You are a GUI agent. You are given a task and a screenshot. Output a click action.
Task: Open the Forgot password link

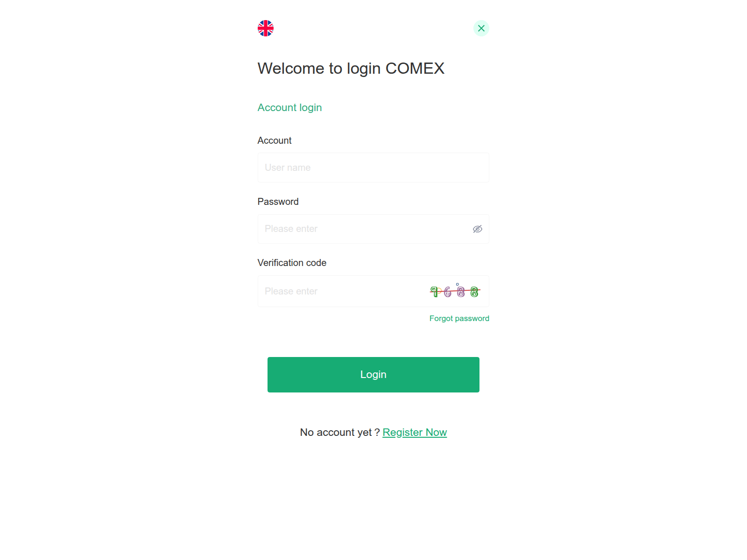pyautogui.click(x=459, y=318)
